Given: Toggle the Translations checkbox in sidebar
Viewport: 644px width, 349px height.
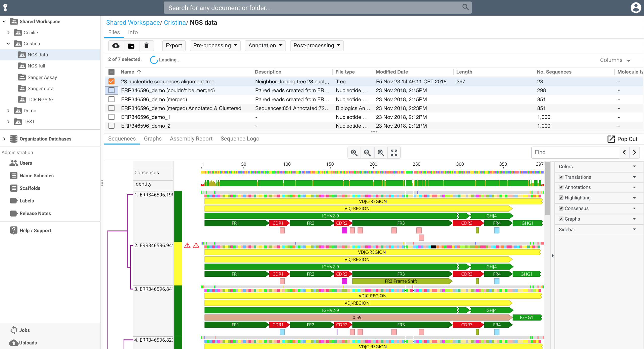Looking at the screenshot, I should [x=561, y=177].
